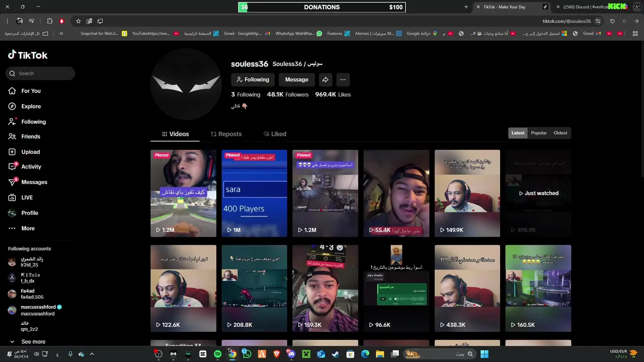Sort videos by Oldest
The width and height of the screenshot is (644, 362).
560,133
